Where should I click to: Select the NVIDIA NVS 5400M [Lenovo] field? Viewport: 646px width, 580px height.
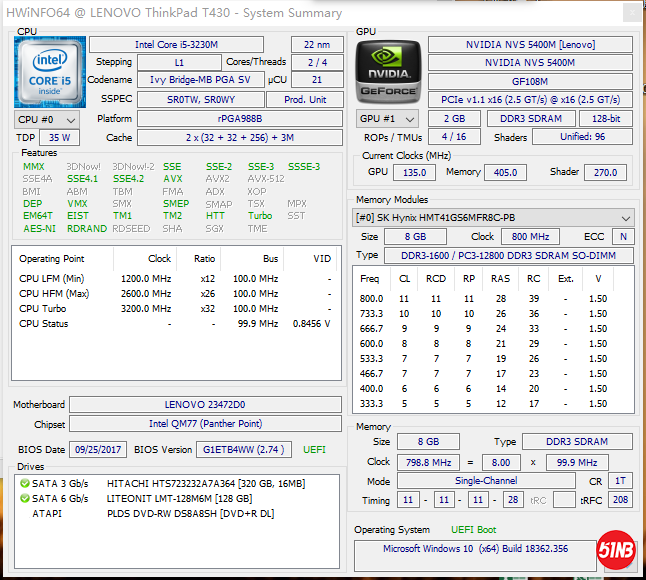(x=530, y=45)
